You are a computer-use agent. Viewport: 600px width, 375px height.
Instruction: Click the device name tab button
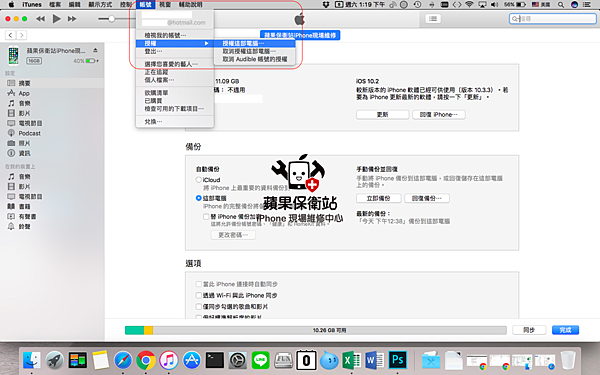point(300,35)
